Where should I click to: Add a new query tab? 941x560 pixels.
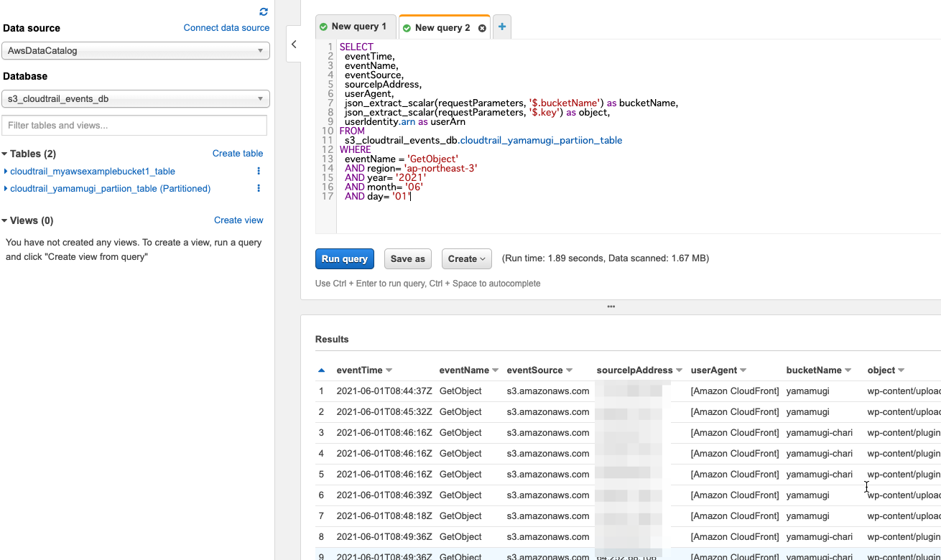pos(502,27)
